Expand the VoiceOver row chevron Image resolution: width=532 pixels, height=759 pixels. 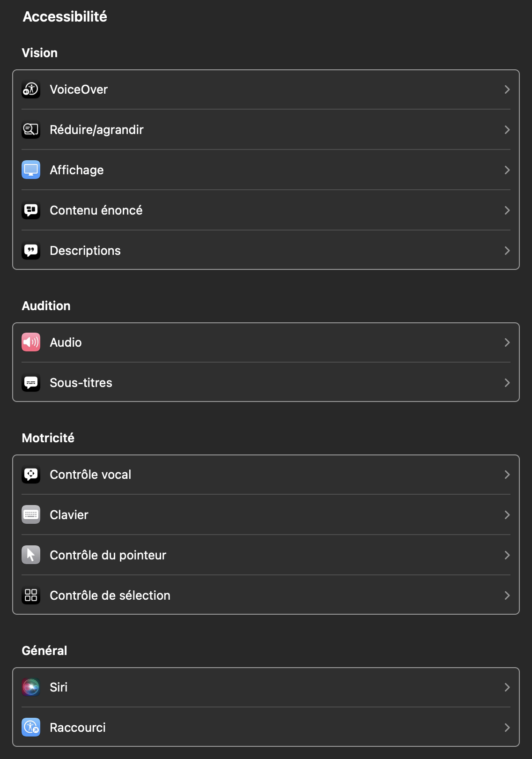(507, 89)
